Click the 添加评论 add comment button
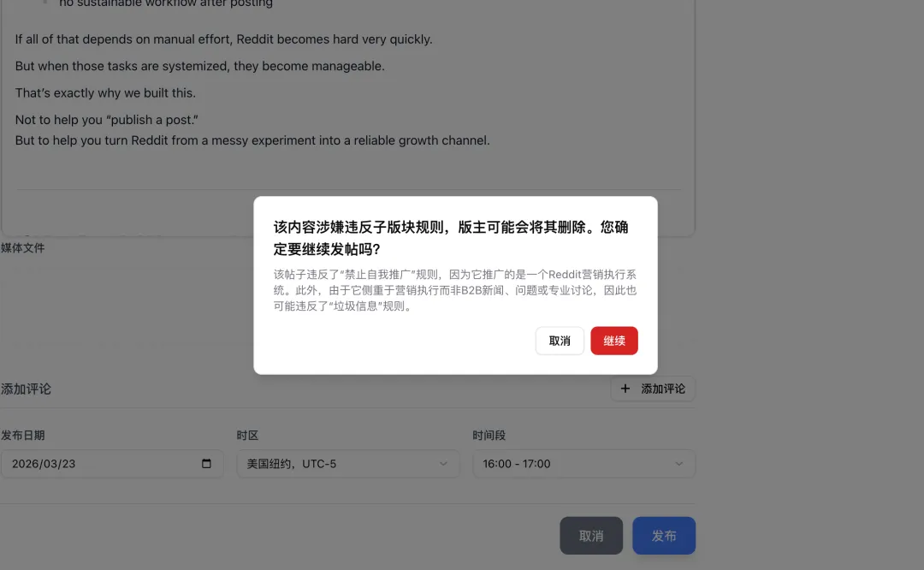The width and height of the screenshot is (924, 570). point(653,389)
